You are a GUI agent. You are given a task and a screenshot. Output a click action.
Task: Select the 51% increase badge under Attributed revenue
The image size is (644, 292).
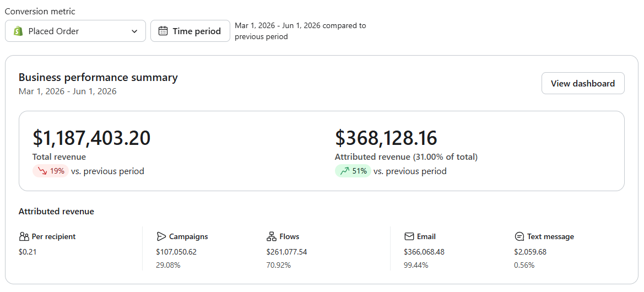(x=353, y=171)
